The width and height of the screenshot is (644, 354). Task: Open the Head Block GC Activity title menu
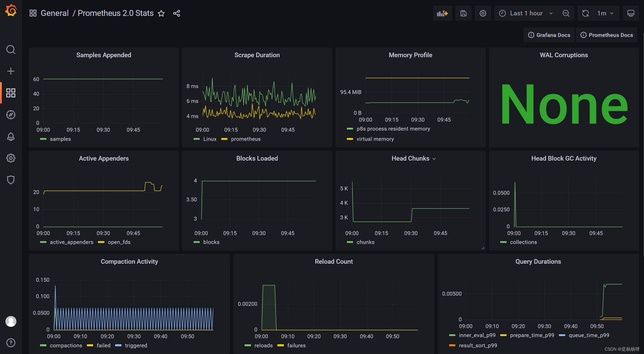point(564,159)
